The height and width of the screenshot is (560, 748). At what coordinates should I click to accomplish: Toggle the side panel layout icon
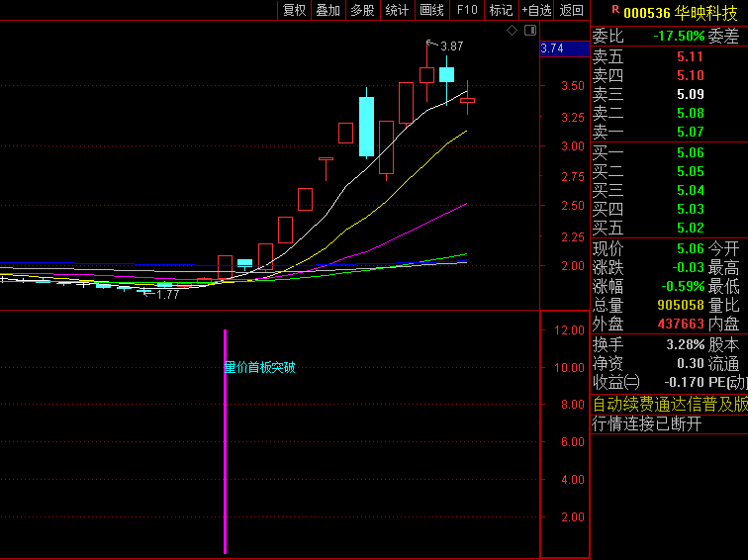tap(530, 31)
